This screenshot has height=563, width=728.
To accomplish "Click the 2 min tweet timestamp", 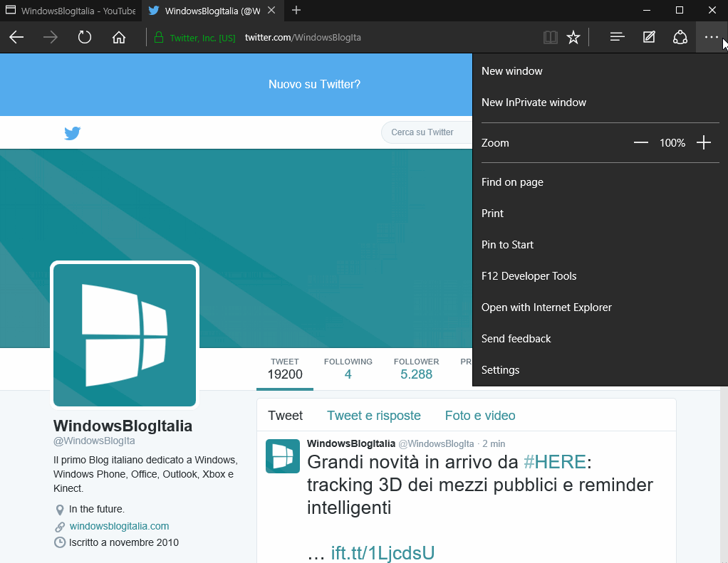I will [494, 444].
